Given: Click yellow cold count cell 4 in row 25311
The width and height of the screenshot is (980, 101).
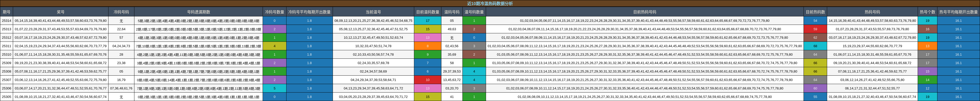Looking at the screenshot, I should pyautogui.click(x=275, y=46).
